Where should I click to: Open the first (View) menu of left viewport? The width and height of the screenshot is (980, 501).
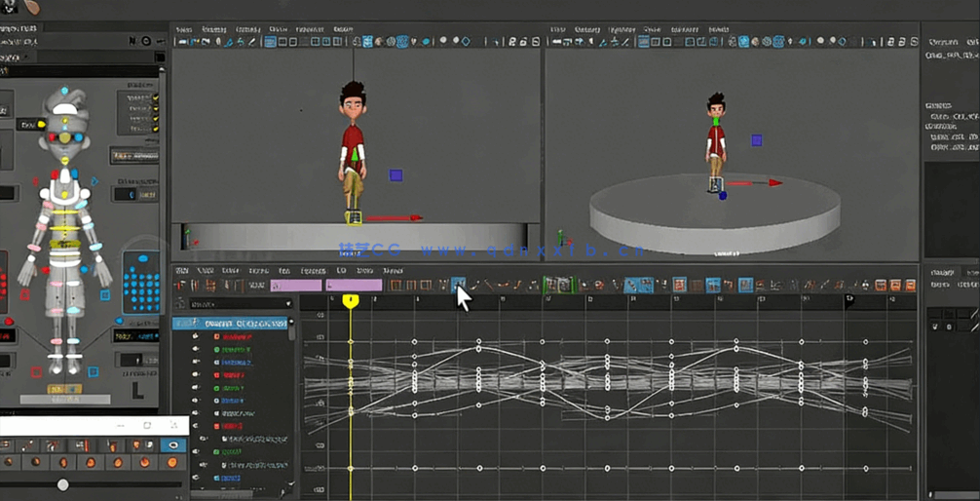(183, 29)
